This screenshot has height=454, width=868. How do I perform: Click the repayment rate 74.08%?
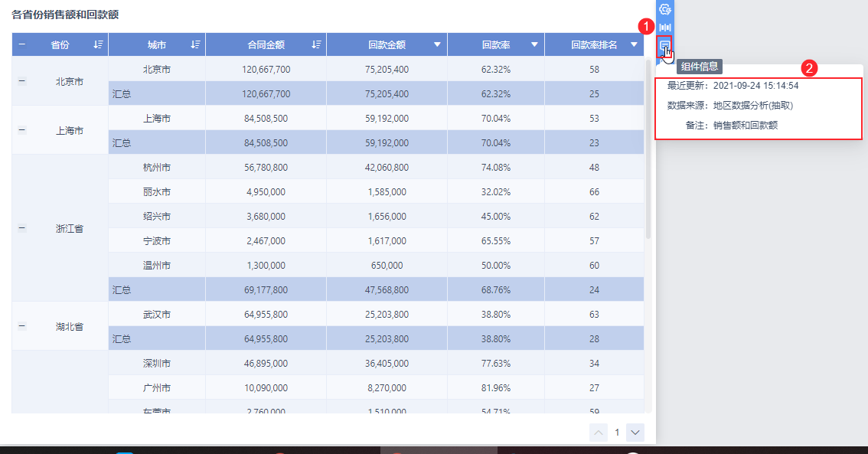[x=496, y=167]
